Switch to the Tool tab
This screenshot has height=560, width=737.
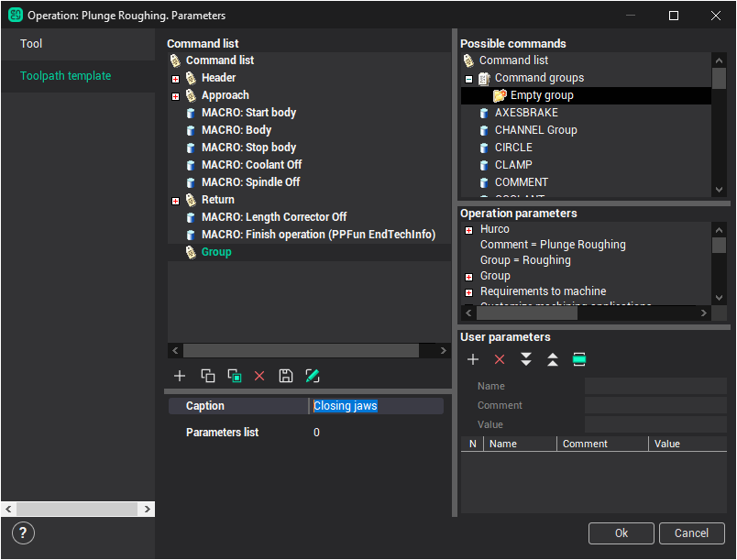31,44
